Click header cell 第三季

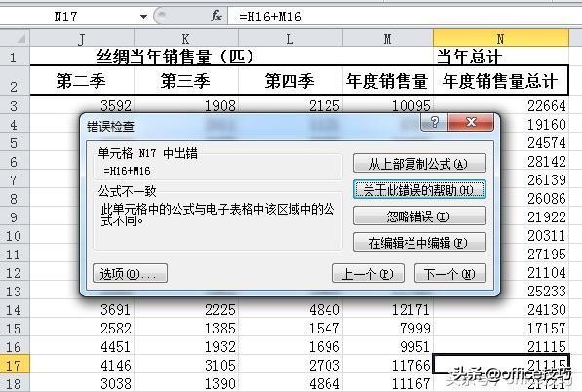186,81
